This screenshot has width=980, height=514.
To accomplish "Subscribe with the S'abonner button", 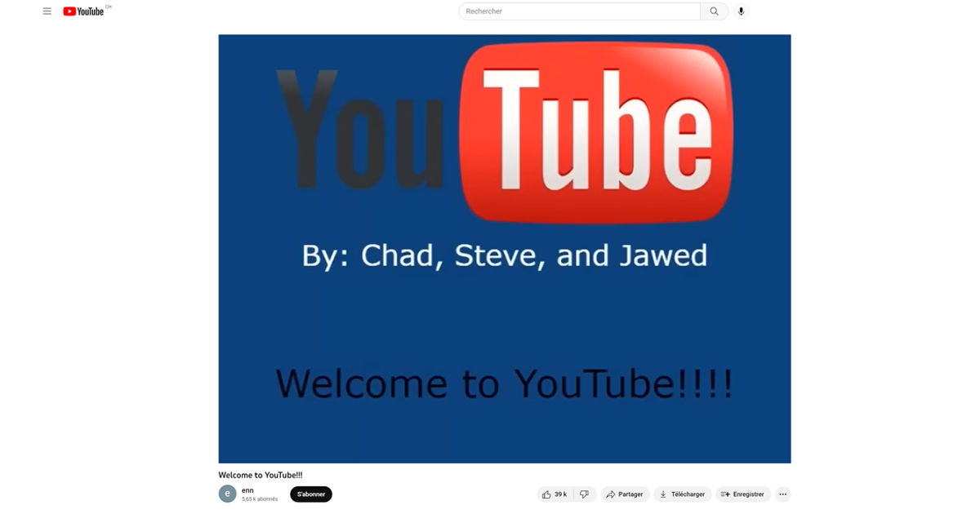I will [311, 494].
